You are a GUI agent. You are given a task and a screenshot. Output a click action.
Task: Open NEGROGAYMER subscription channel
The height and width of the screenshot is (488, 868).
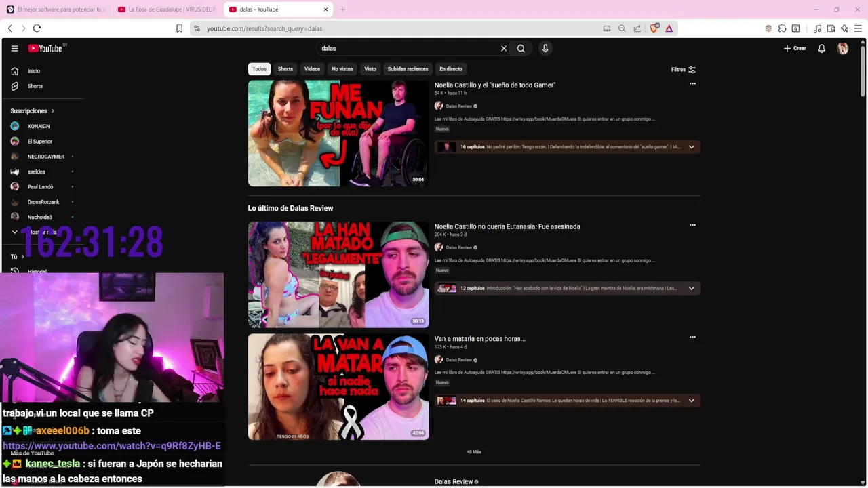(x=46, y=157)
